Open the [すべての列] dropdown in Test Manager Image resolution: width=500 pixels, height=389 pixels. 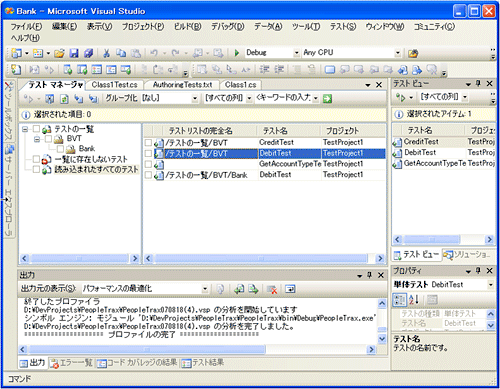click(249, 99)
